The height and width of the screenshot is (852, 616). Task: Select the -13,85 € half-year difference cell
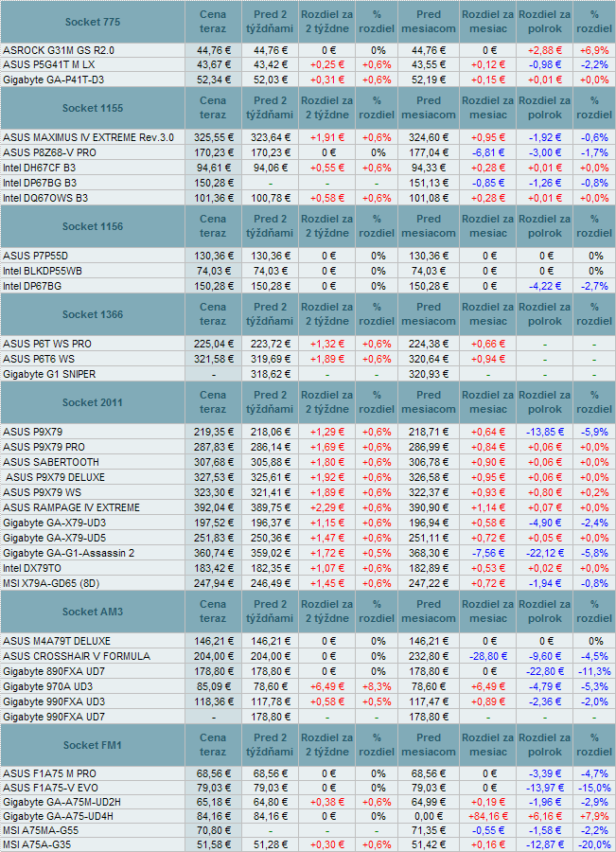(x=545, y=433)
